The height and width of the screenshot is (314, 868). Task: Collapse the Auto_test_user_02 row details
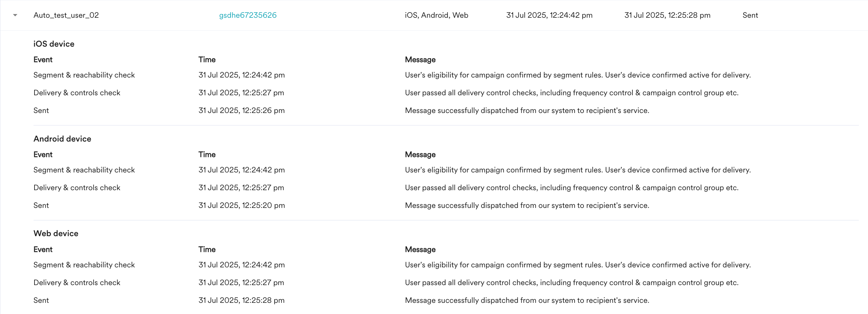pyautogui.click(x=15, y=15)
